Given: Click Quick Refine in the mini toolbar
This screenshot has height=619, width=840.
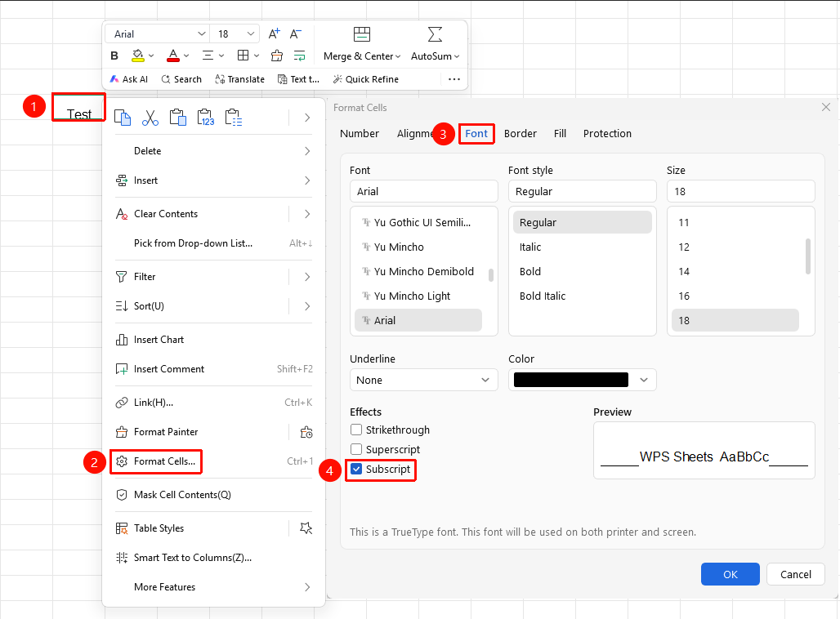Looking at the screenshot, I should [x=366, y=79].
